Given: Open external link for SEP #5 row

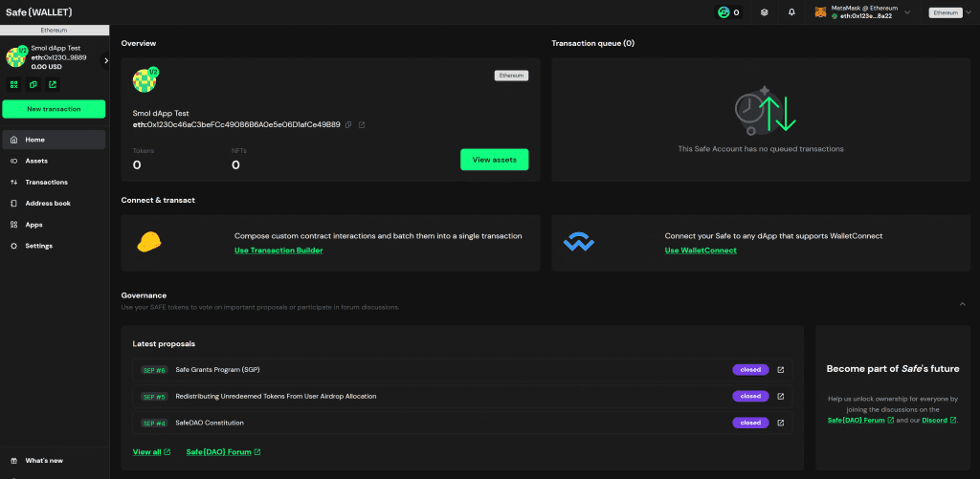Looking at the screenshot, I should (781, 396).
